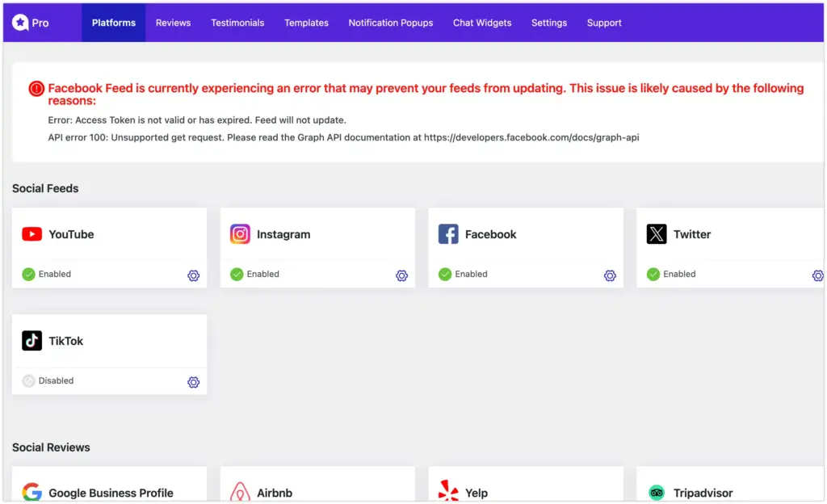Click the YouTube card title
This screenshot has width=827, height=504.
pos(71,234)
